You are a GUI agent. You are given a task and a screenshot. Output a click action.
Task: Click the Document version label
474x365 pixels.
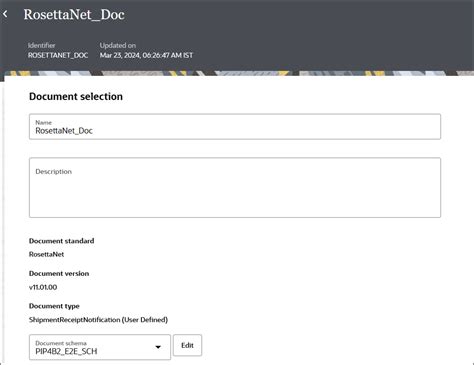click(59, 273)
